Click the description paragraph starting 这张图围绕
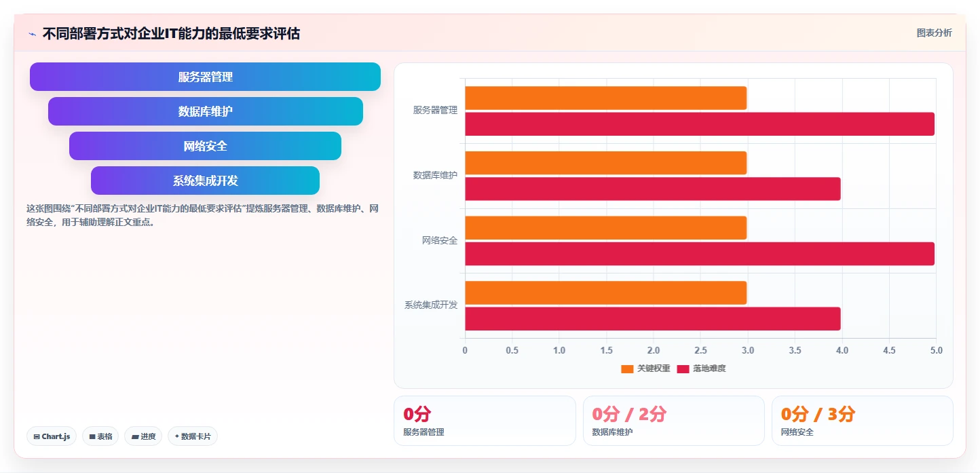 tap(202, 215)
